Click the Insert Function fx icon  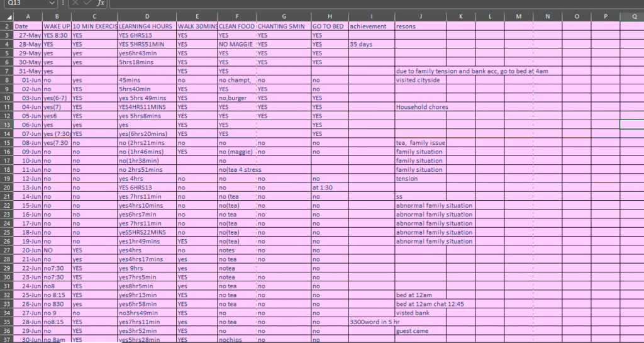100,3
